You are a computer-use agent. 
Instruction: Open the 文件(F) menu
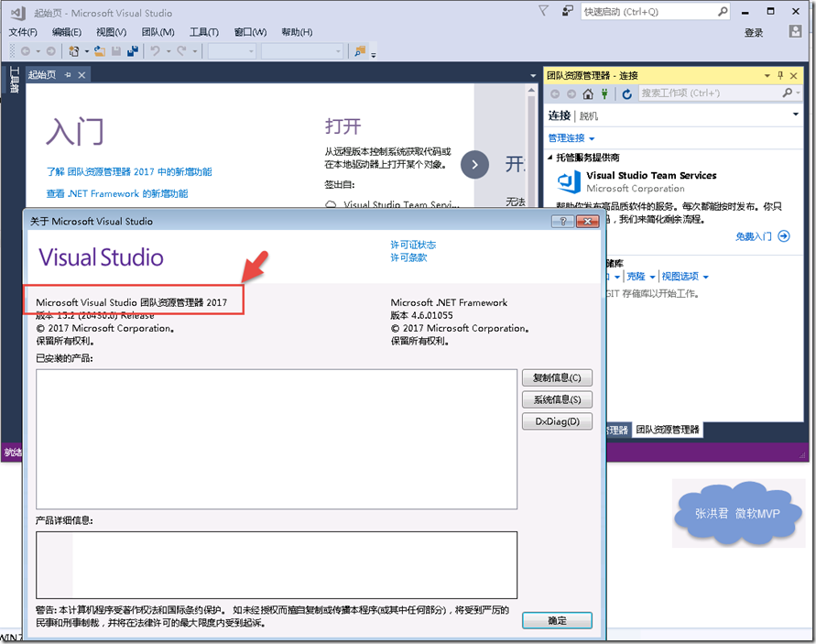coord(23,32)
